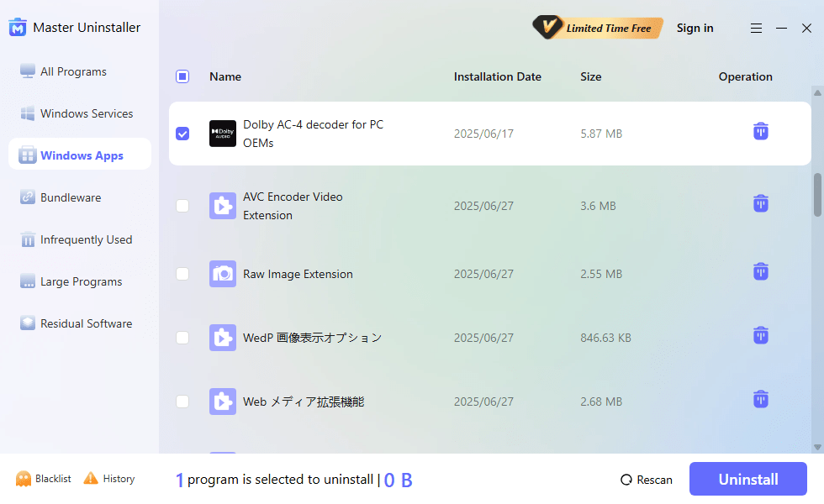
Task: Click the Dolby Audio app icon
Action: point(223,134)
